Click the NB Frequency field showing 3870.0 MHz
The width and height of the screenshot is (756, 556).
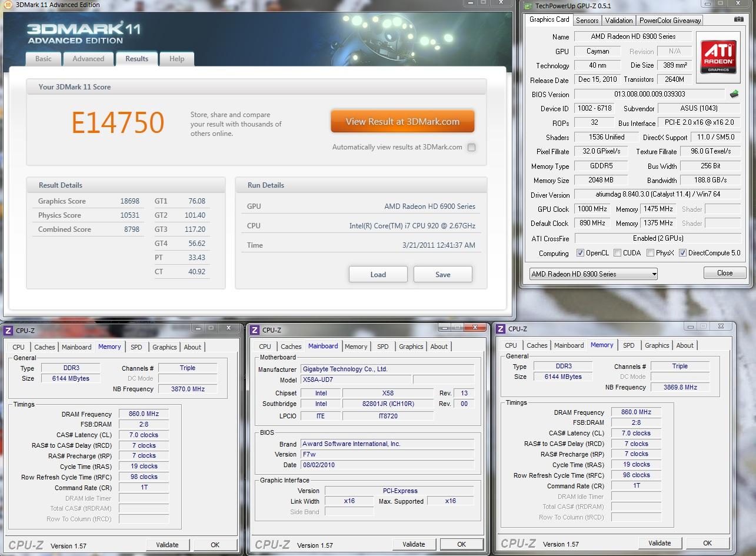point(188,389)
